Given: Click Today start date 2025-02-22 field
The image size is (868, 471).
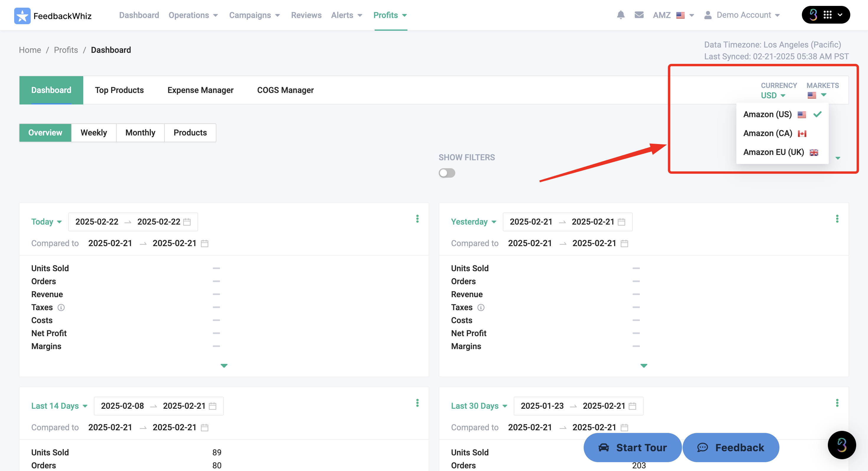Looking at the screenshot, I should [x=97, y=222].
